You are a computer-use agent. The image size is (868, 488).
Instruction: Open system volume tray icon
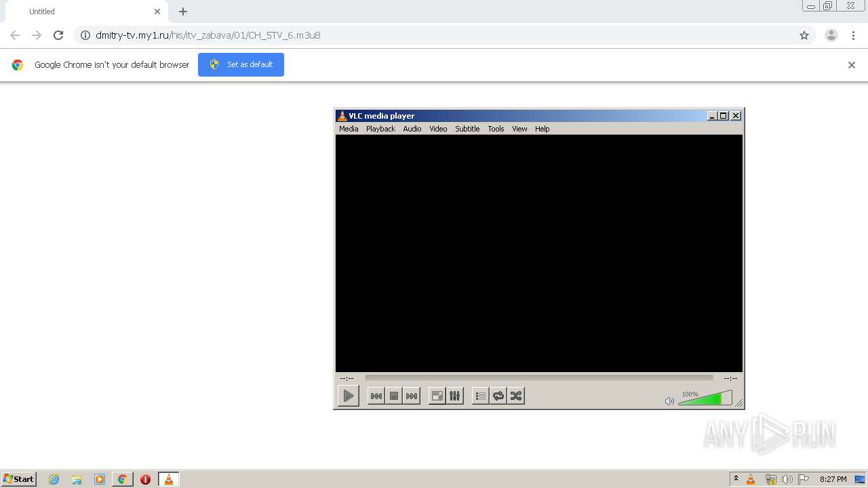coord(787,479)
